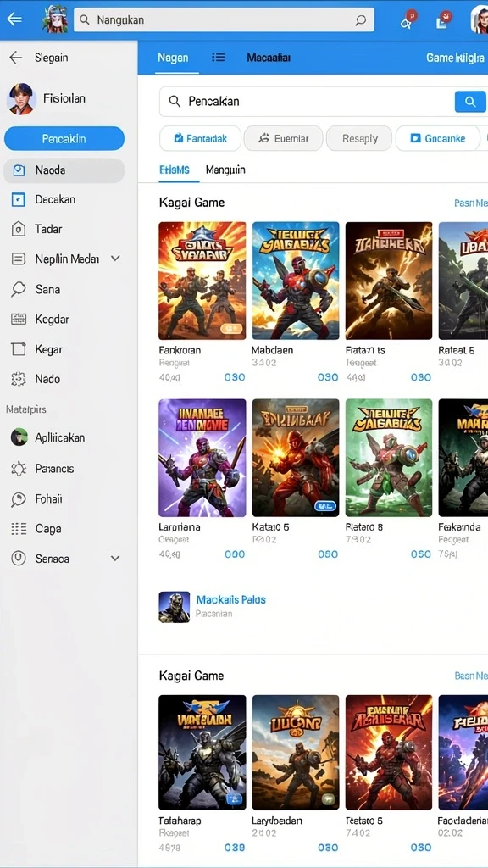This screenshot has height=868, width=488.
Task: Click the first Kagai Game see-more link
Action: tap(471, 203)
